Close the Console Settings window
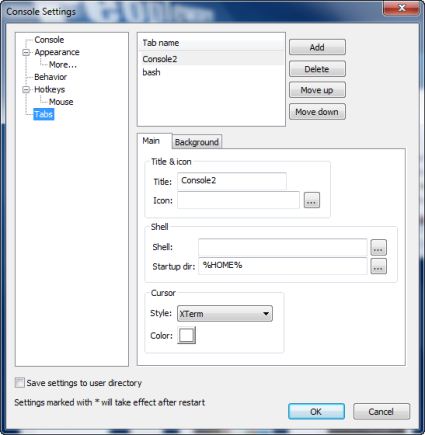This screenshot has height=435, width=425. click(x=401, y=8)
